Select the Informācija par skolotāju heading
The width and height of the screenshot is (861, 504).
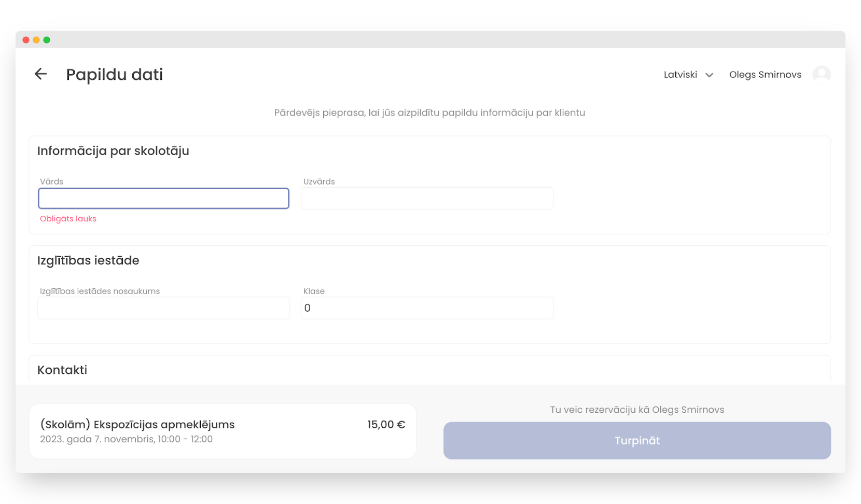click(x=113, y=151)
